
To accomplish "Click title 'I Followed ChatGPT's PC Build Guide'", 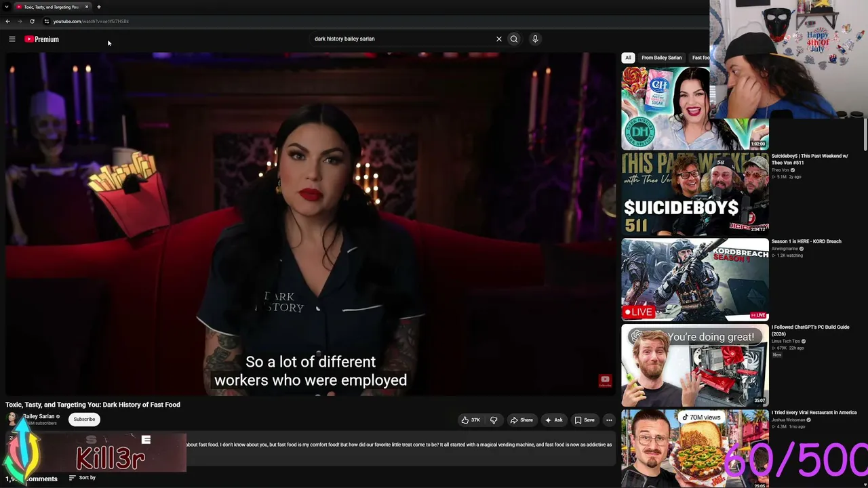I will pos(810,330).
